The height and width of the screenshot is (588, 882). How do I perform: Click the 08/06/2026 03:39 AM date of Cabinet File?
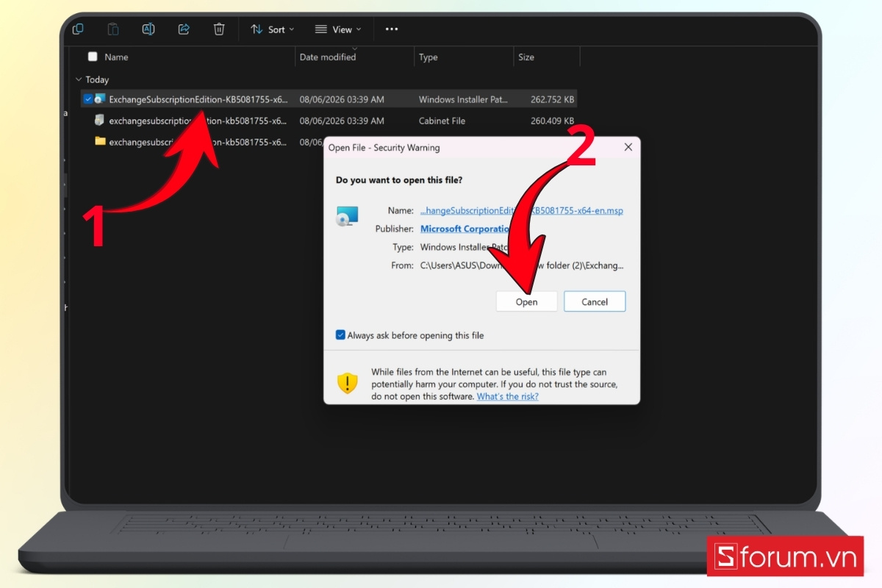click(342, 121)
